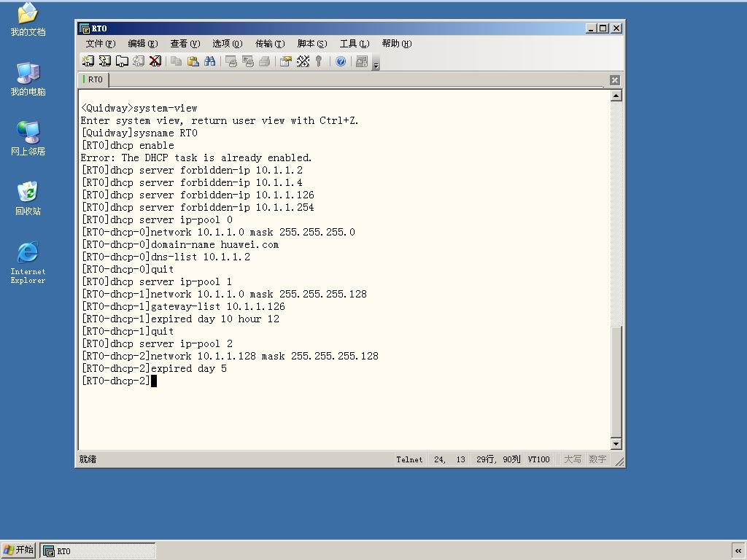
Task: Click the RT0 taskbar button
Action: point(98,551)
